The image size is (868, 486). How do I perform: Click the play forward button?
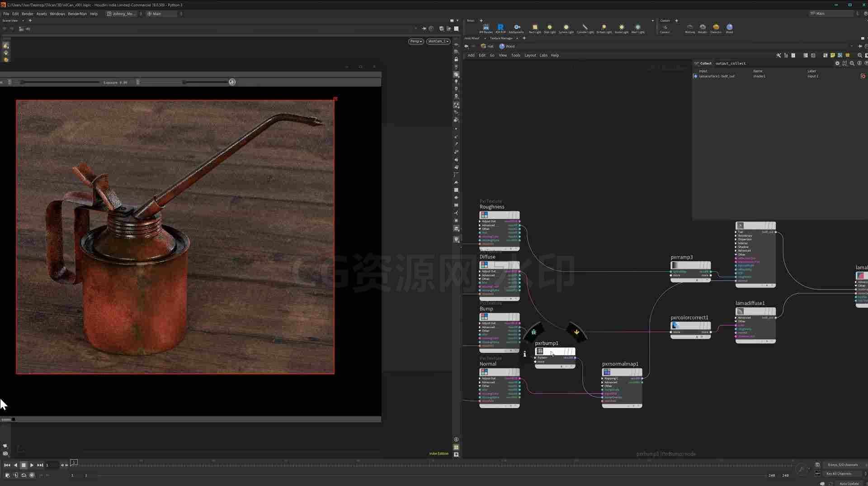pyautogui.click(x=32, y=465)
